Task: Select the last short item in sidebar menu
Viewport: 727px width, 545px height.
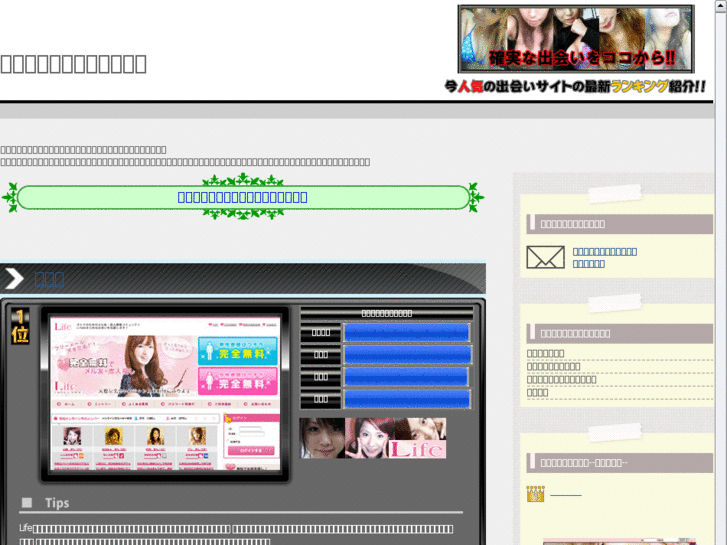Action: tap(537, 392)
